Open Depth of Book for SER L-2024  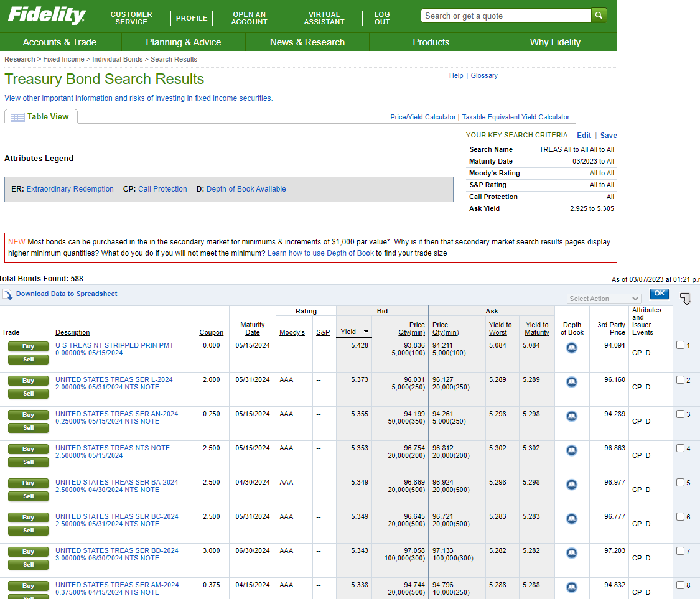coord(571,382)
